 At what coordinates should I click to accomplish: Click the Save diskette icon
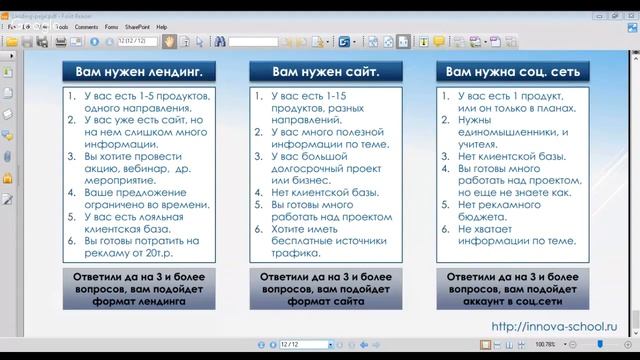pyautogui.click(x=27, y=42)
